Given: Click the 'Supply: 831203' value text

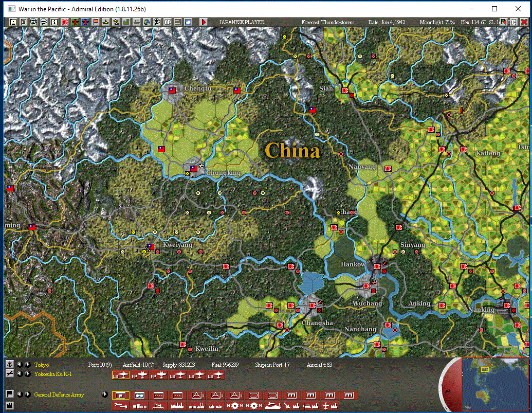Looking at the screenshot, I should [178, 365].
